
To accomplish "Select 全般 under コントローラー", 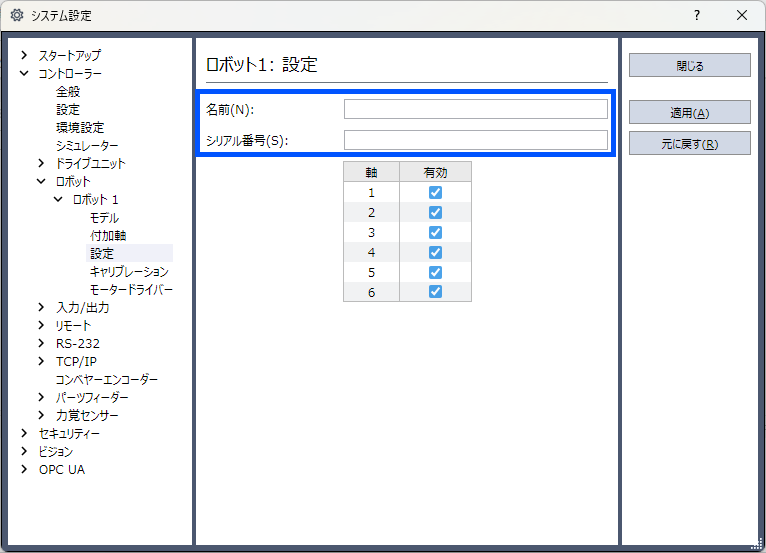I will coord(68,91).
